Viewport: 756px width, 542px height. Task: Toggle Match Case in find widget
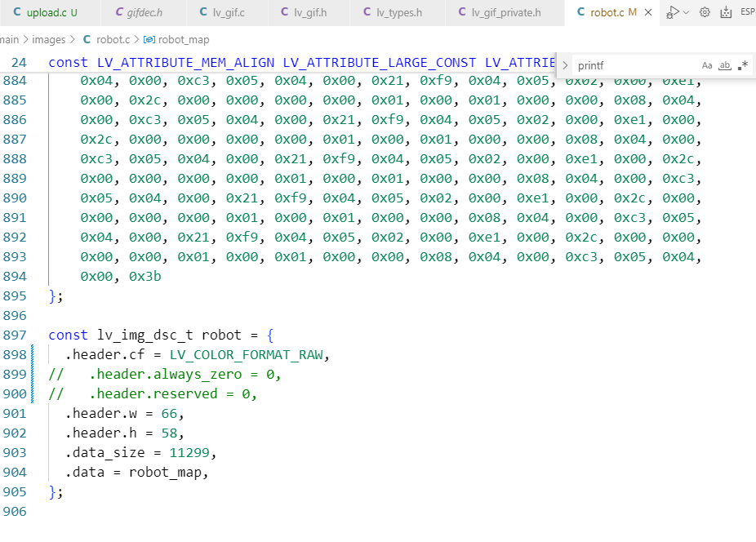pyautogui.click(x=707, y=65)
